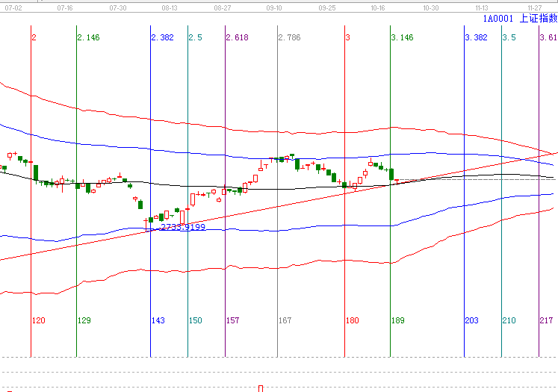Image resolution: width=558 pixels, height=392 pixels.
Task: Click the 07-02 date on the axis
Action: pos(13,7)
